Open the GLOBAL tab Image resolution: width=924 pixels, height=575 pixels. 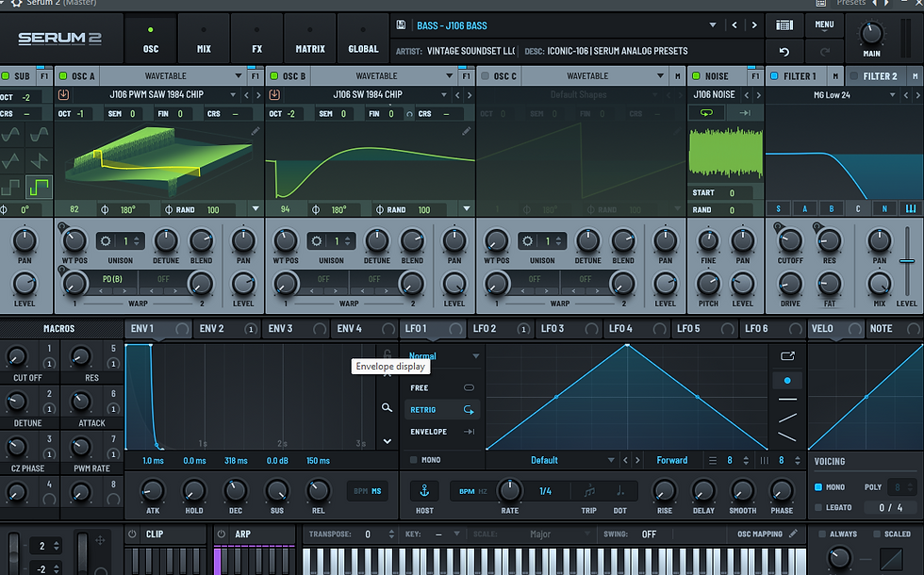click(x=363, y=39)
